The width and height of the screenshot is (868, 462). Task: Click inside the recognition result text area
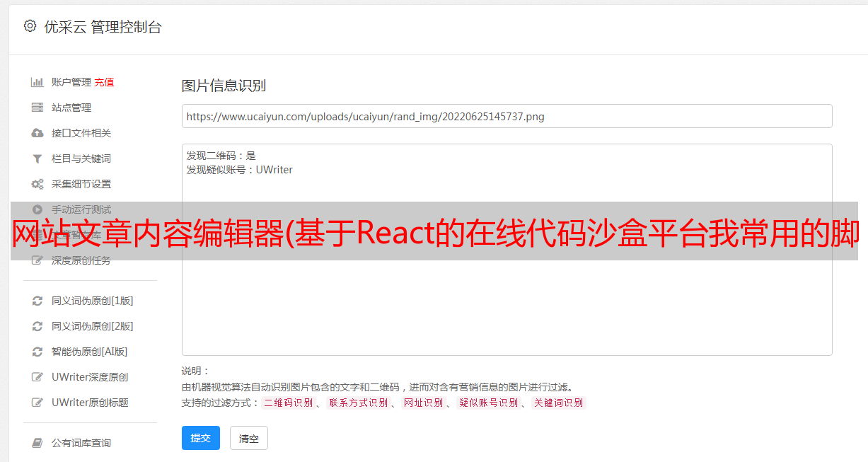507,250
